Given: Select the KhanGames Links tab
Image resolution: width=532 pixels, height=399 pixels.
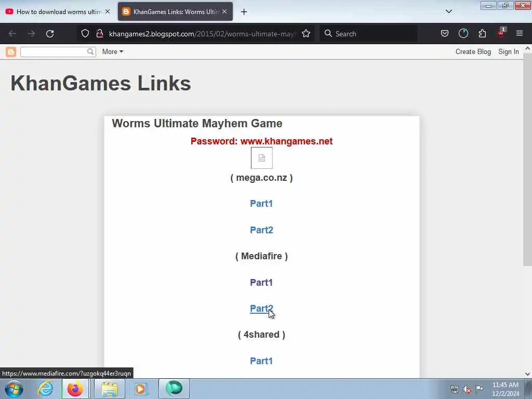Looking at the screenshot, I should click(175, 11).
